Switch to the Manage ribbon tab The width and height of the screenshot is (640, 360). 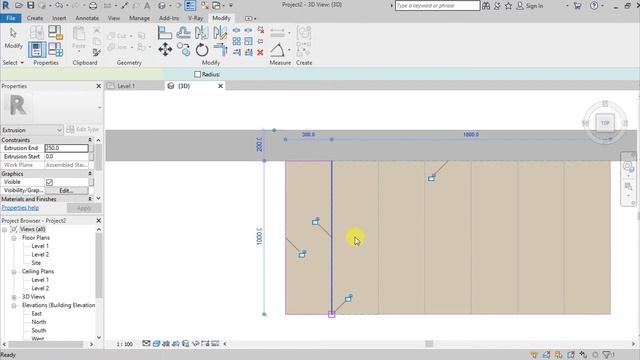pyautogui.click(x=139, y=18)
